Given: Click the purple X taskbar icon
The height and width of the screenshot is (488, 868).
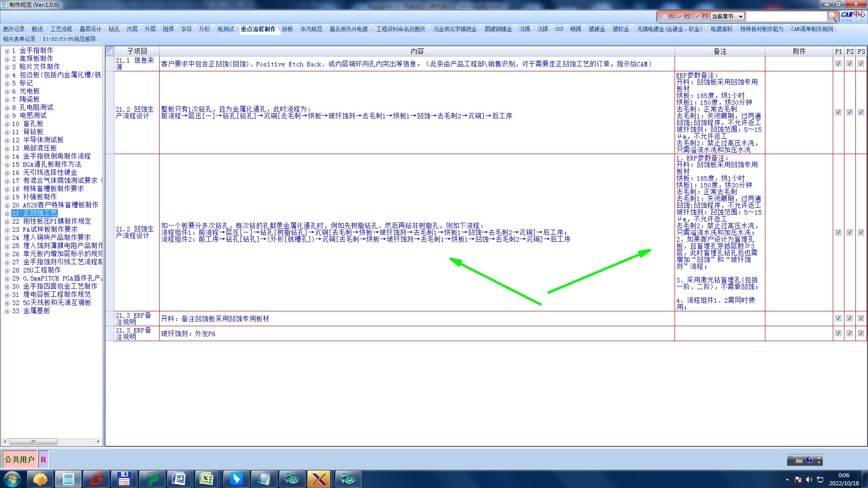Looking at the screenshot, I should [319, 479].
